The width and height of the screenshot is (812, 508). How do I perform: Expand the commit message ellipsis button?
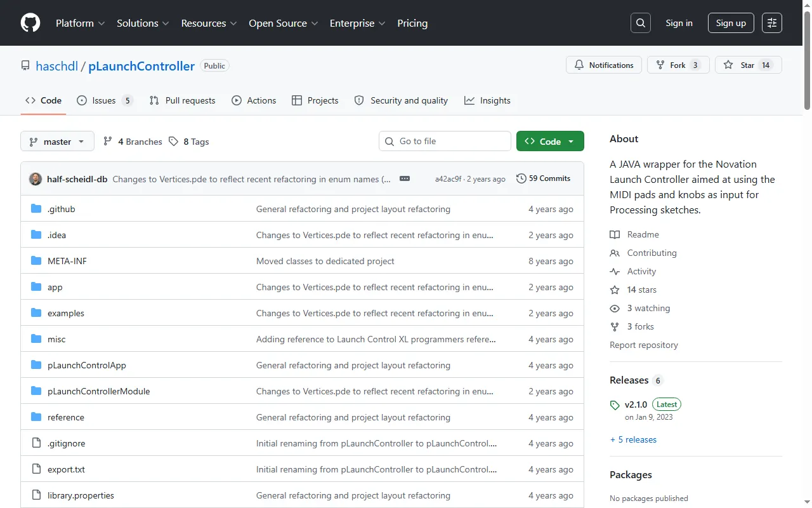tap(405, 178)
